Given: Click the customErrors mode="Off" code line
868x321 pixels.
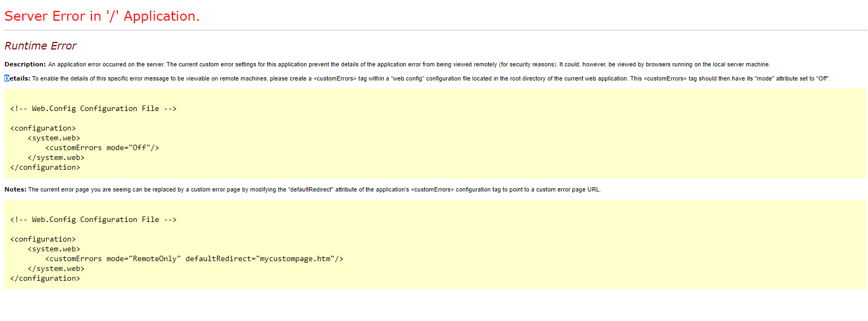Looking at the screenshot, I should click(x=102, y=148).
